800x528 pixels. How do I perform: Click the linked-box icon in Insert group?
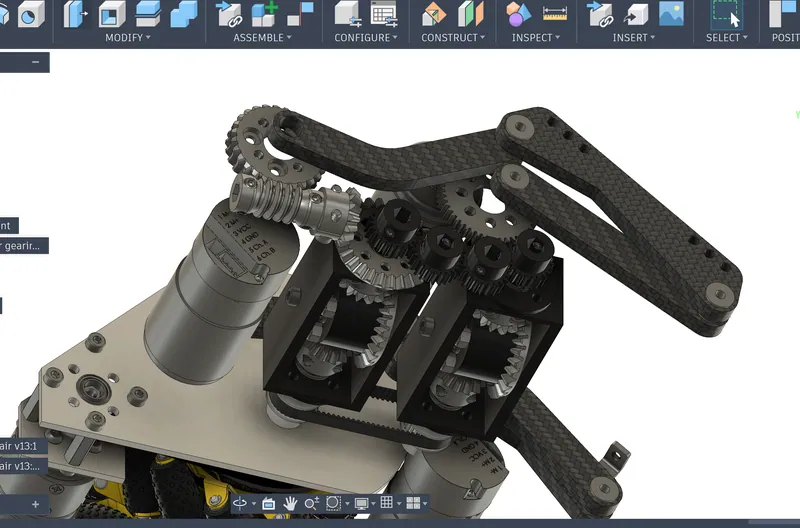pyautogui.click(x=600, y=14)
